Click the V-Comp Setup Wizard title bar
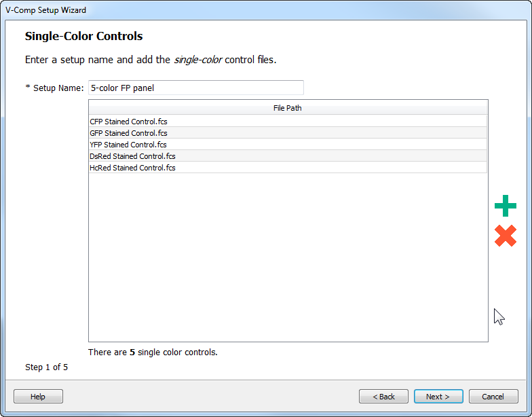532x417 pixels. 46,10
